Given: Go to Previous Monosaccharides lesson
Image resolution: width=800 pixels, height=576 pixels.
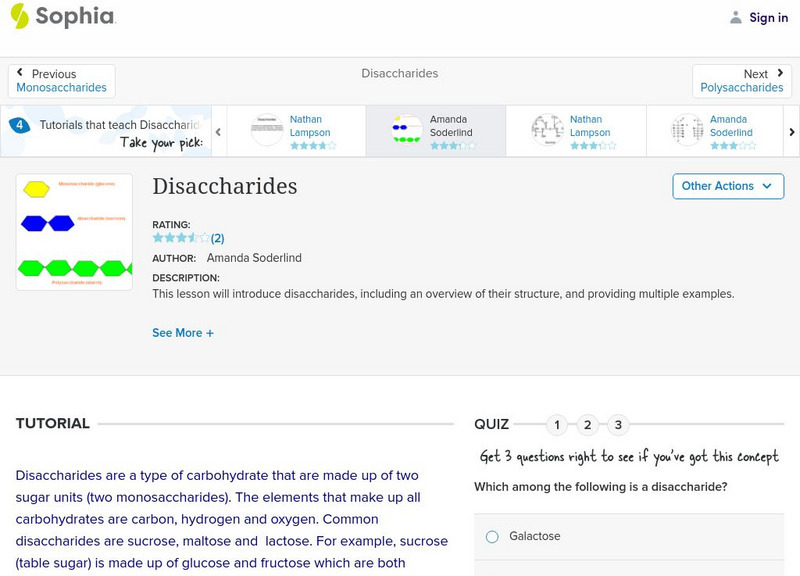Looking at the screenshot, I should click(x=62, y=81).
